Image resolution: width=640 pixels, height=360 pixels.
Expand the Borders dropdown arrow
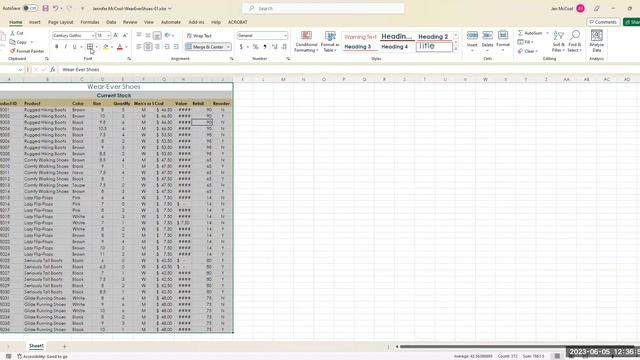pyautogui.click(x=97, y=47)
